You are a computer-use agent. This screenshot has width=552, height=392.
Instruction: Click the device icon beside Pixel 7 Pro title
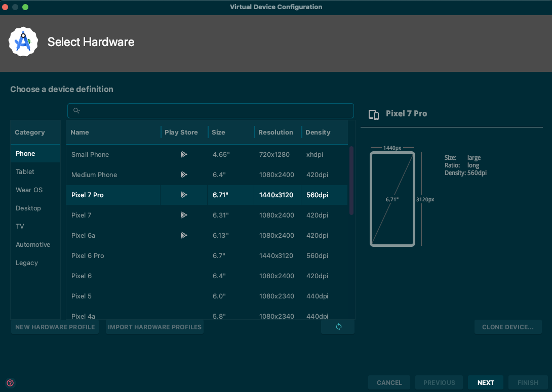[x=374, y=115]
